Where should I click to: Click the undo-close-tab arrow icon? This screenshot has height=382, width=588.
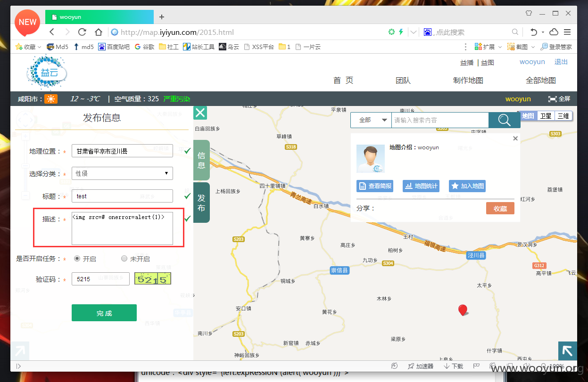(533, 32)
